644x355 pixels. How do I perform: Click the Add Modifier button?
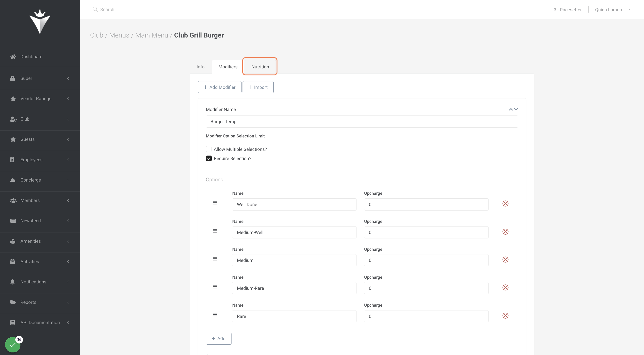tap(220, 87)
